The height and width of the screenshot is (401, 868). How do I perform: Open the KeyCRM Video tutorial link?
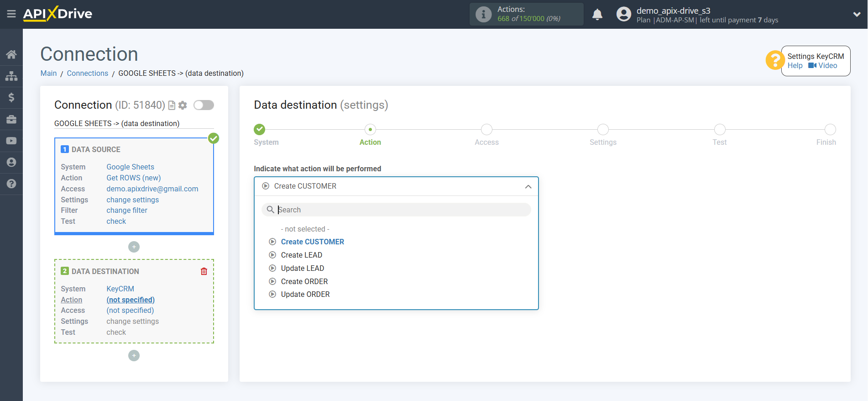pyautogui.click(x=823, y=66)
